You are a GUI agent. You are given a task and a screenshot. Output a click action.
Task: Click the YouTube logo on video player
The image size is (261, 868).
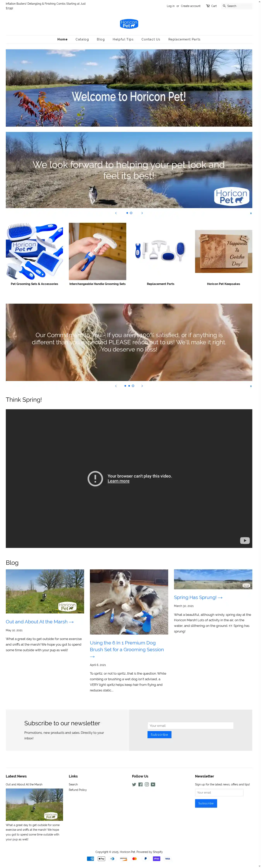pos(245,541)
